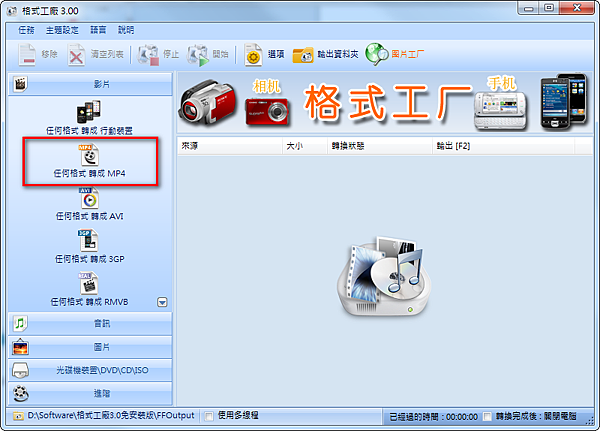The width and height of the screenshot is (600, 431).
Task: Open the 輸出資料夾 folder icon
Action: (303, 55)
